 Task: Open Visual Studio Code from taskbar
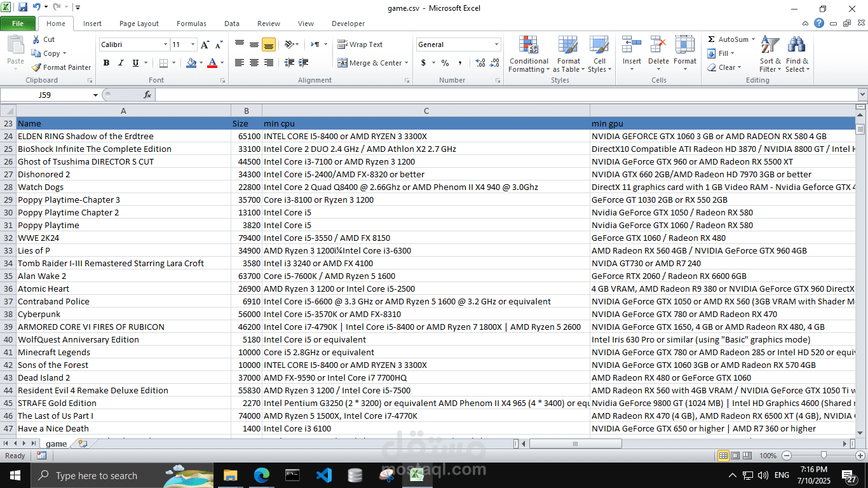(324, 475)
